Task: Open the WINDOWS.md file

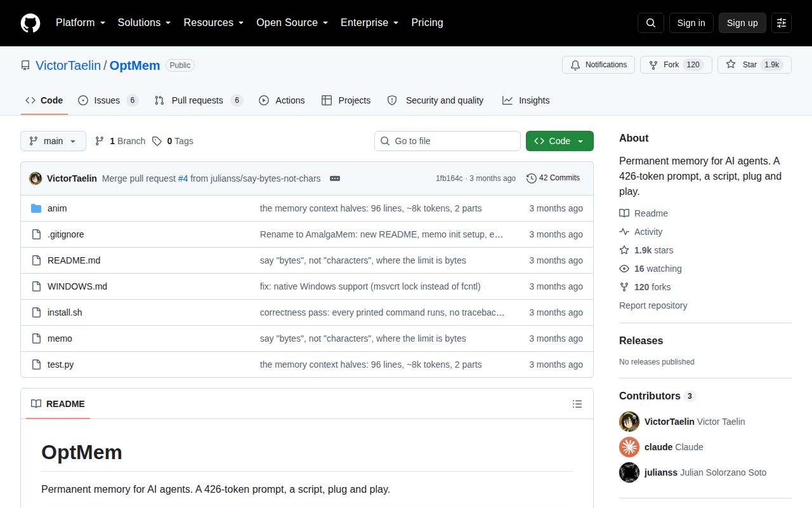Action: click(77, 286)
